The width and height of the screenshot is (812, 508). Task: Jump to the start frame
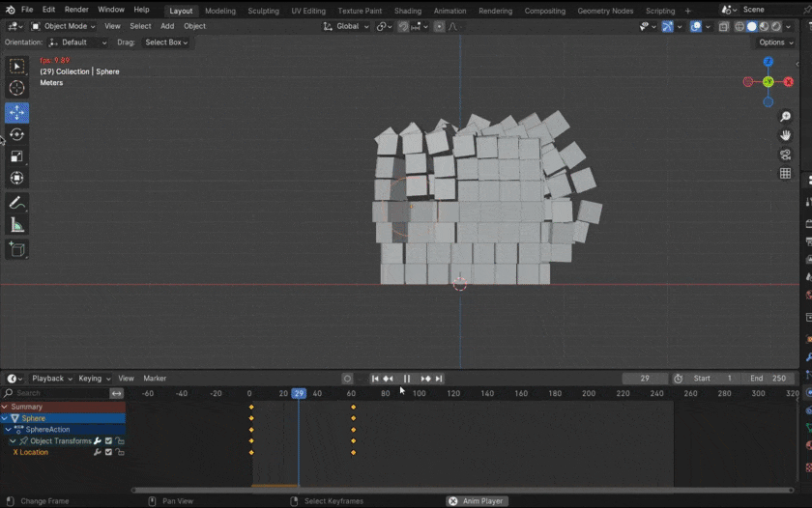click(x=375, y=379)
